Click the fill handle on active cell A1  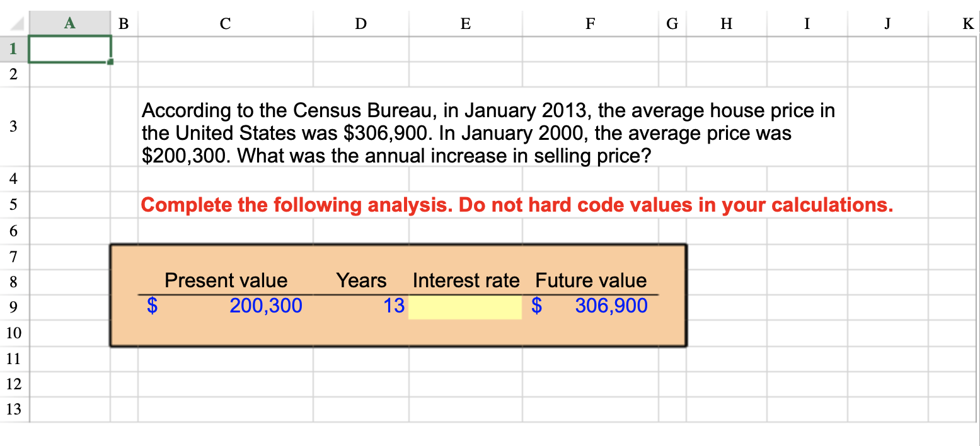111,61
